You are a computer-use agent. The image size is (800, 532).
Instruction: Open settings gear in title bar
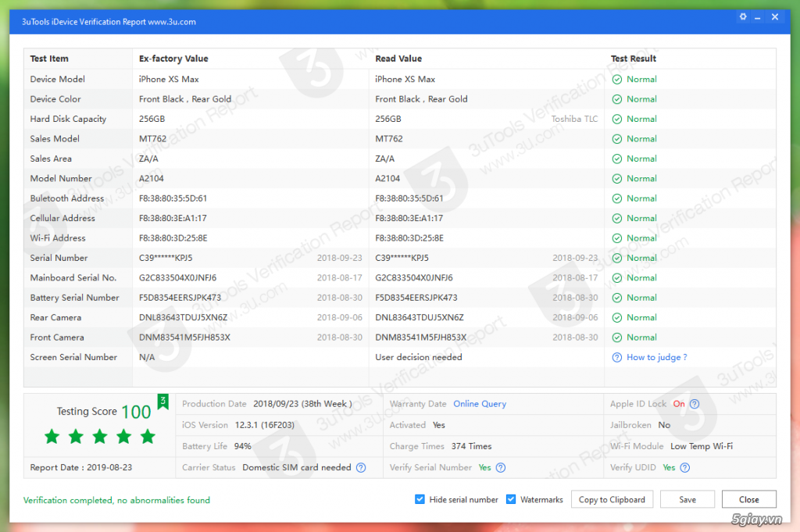click(x=743, y=17)
